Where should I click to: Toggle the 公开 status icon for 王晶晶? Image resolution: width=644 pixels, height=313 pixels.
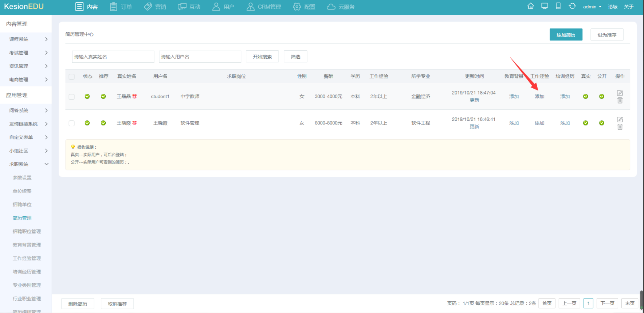pyautogui.click(x=601, y=96)
